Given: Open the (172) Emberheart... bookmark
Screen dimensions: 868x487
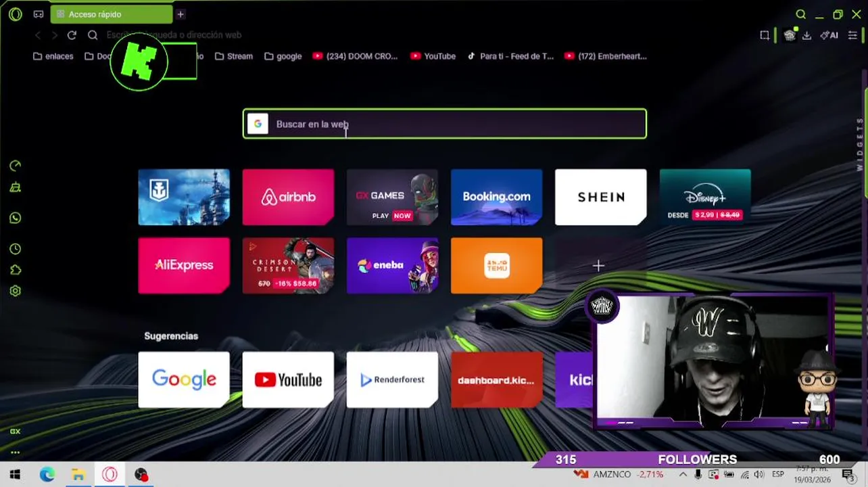Looking at the screenshot, I should tap(605, 56).
